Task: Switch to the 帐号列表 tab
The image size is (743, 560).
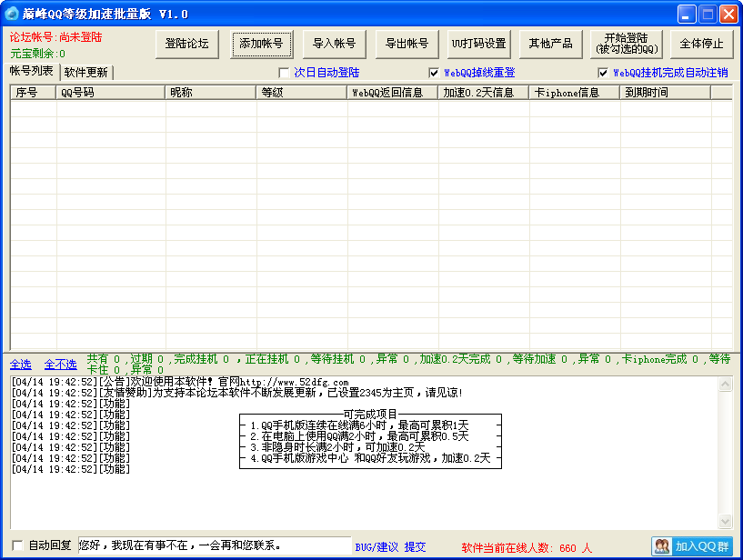Action: [31, 72]
